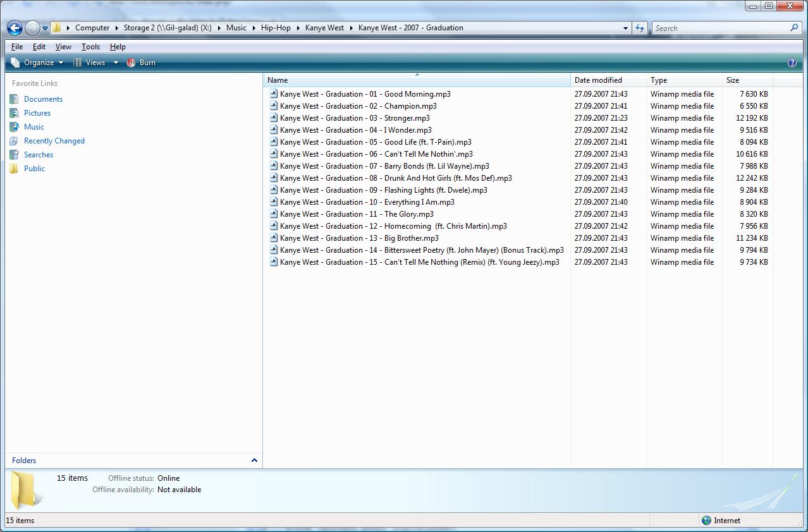
Task: Click Computer in the breadcrumb path
Action: point(92,28)
